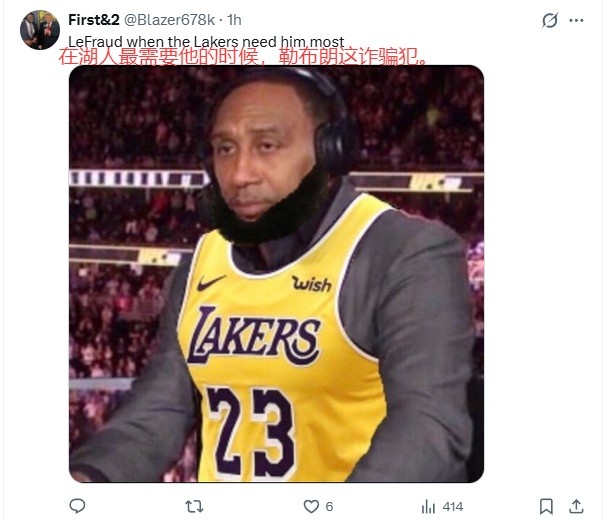Repost the tweet using the retweet icon
The width and height of the screenshot is (608, 520).
pyautogui.click(x=194, y=506)
